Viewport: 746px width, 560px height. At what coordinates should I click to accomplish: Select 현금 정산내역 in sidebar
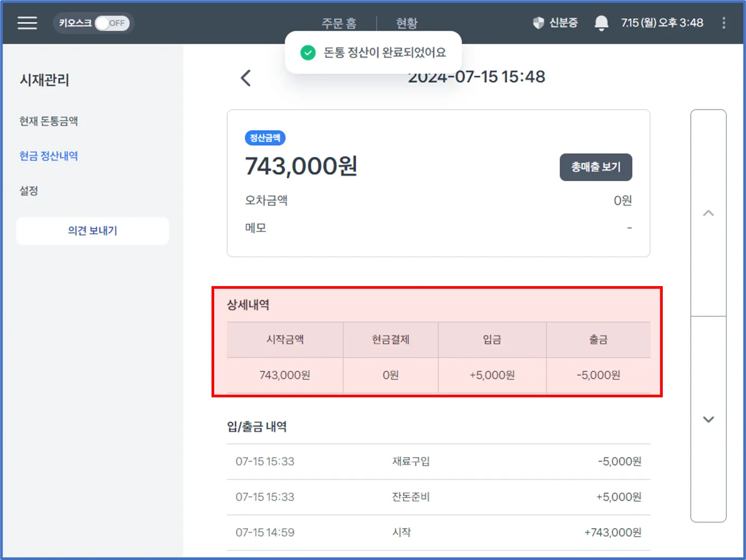(49, 156)
